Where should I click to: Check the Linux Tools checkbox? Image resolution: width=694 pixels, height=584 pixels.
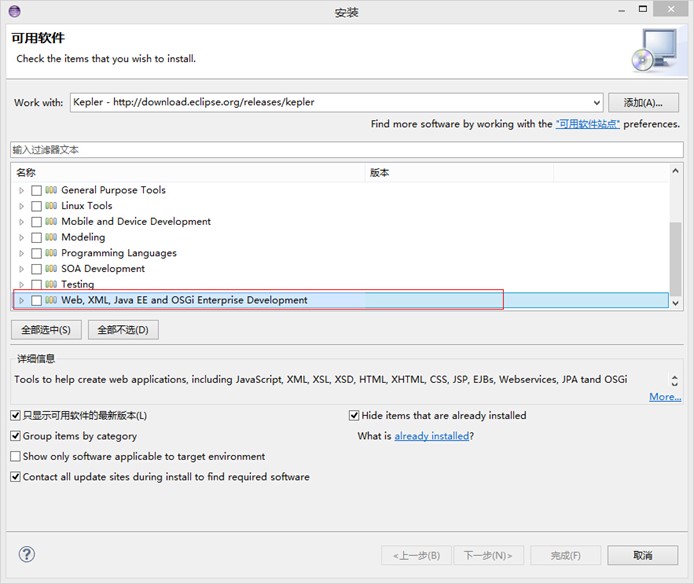click(x=36, y=206)
